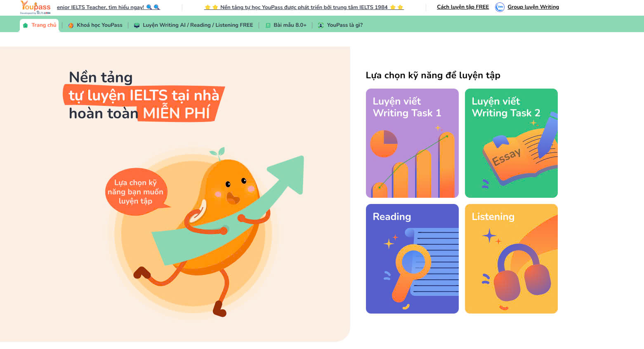The width and height of the screenshot is (644, 349).
Task: Follow the Cách luyện tập FREE link
Action: pos(463,7)
